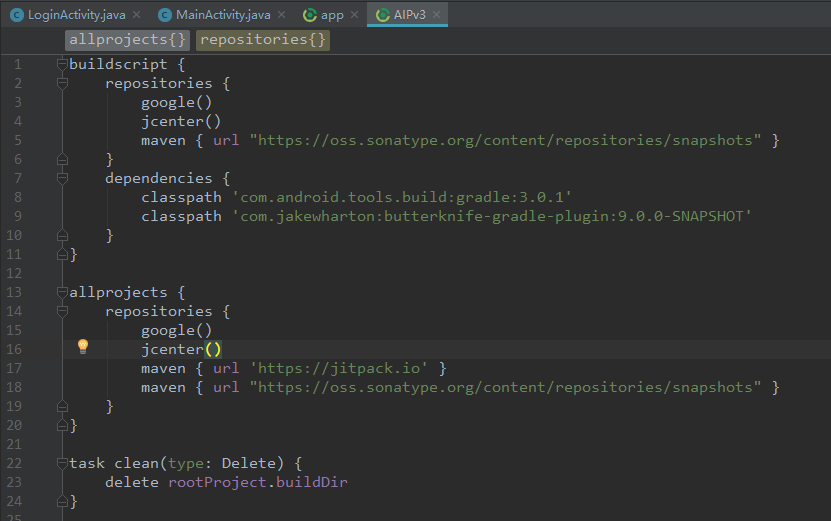
Task: Click the LoginActivity.java class icon
Action: (17, 15)
